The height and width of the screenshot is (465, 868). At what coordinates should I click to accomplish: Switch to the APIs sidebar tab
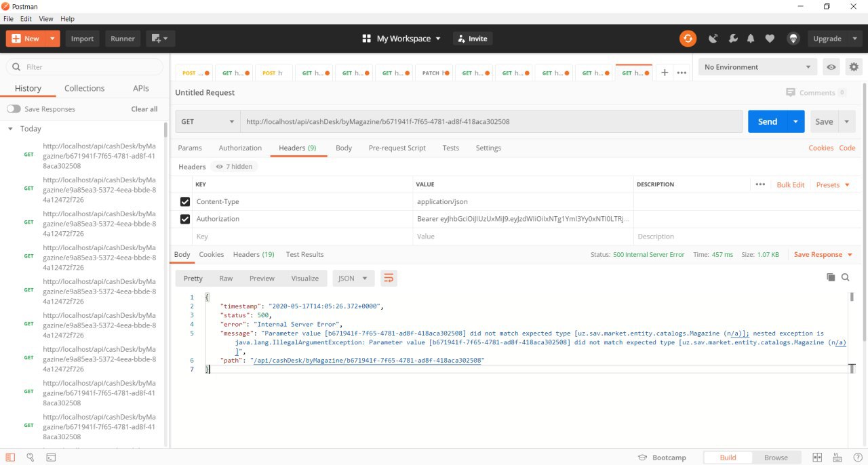coord(141,88)
